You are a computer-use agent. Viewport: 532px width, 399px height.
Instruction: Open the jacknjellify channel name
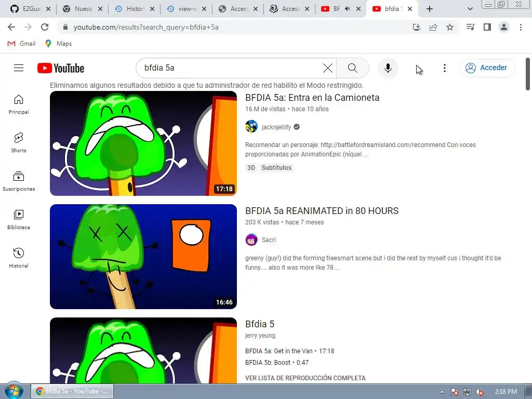(276, 127)
